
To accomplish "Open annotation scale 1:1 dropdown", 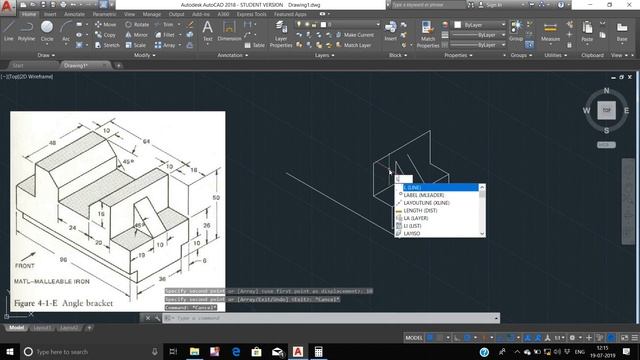I will click(559, 338).
